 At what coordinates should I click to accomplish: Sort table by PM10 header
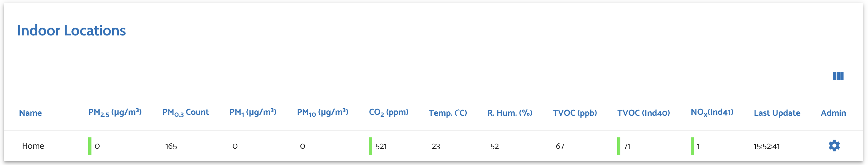322,113
